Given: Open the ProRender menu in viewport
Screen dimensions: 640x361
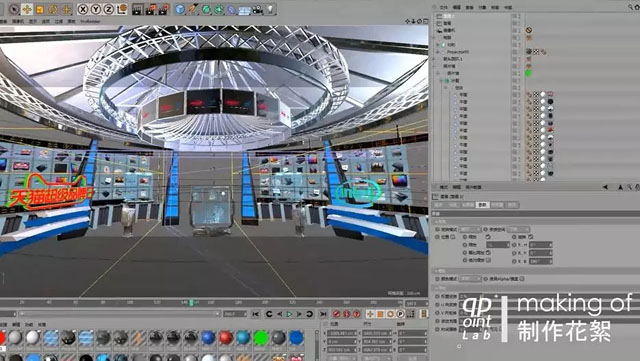Looking at the screenshot, I should [x=90, y=21].
